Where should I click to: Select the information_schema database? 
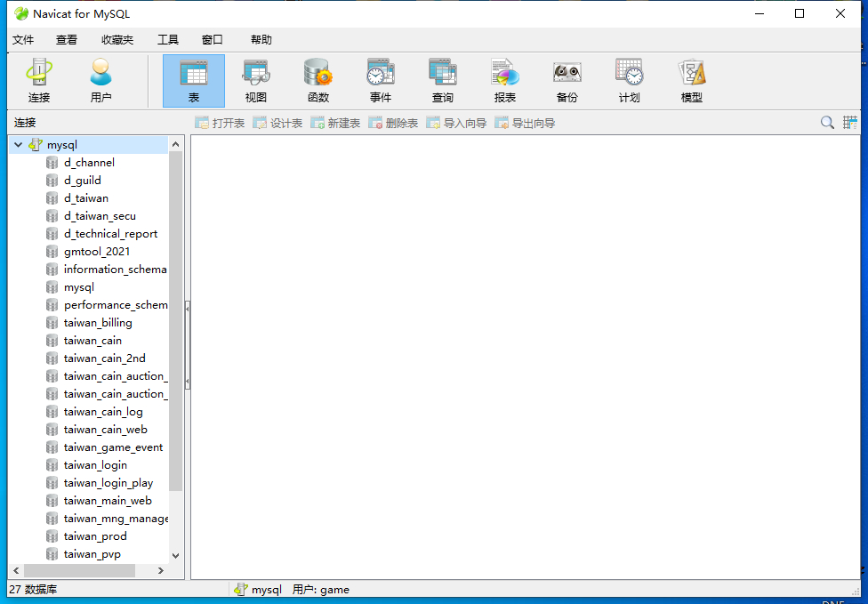[x=115, y=270]
